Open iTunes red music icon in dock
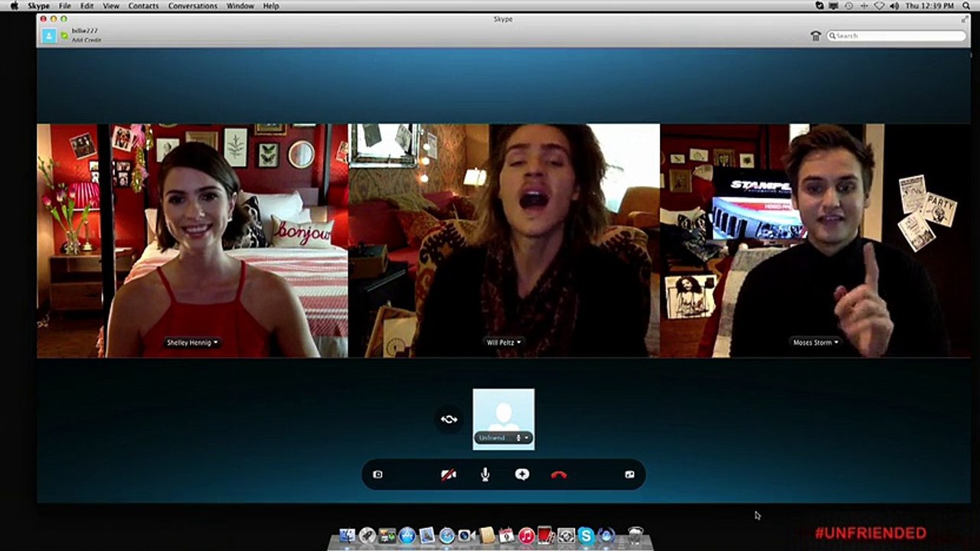 (527, 535)
